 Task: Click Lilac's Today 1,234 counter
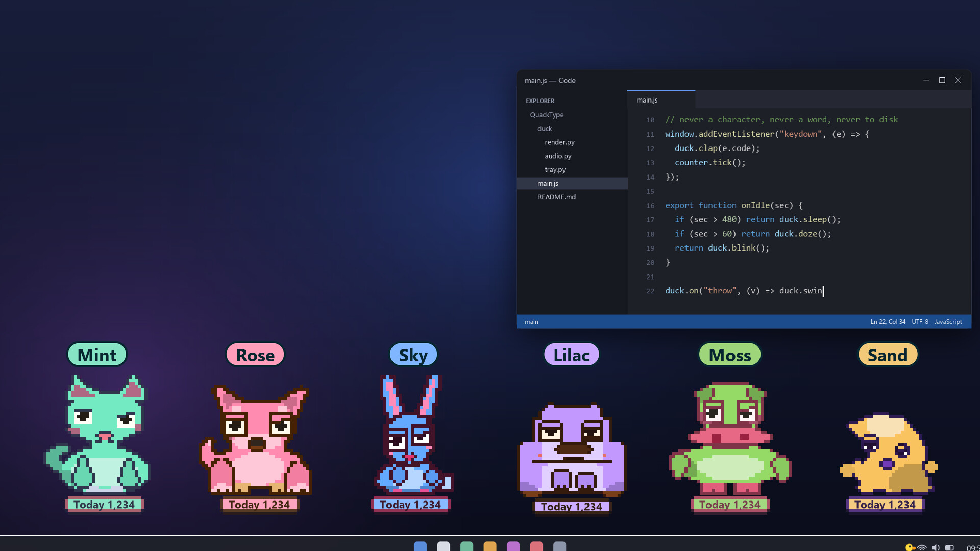pos(572,507)
